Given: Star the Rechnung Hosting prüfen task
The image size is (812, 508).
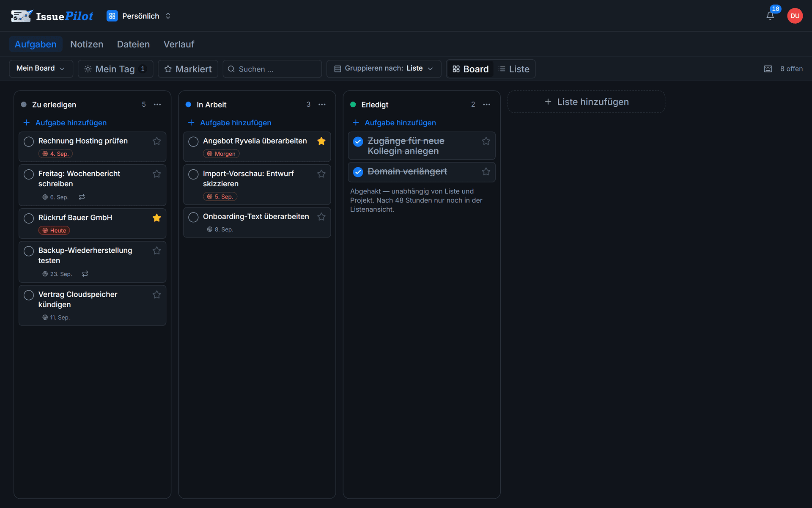Looking at the screenshot, I should [156, 141].
